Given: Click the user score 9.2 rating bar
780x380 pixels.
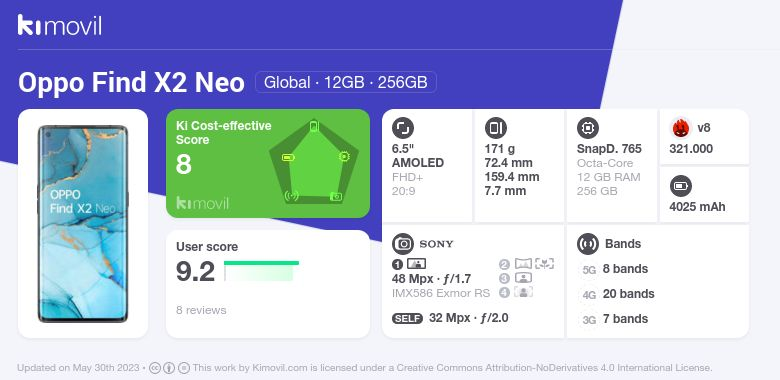Looking at the screenshot, I should click(261, 271).
